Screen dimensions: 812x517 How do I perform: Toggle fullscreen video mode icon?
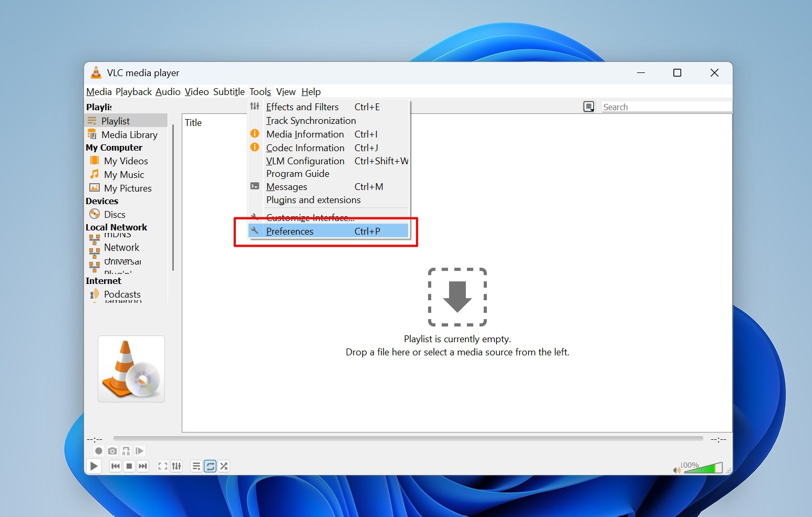coord(163,466)
